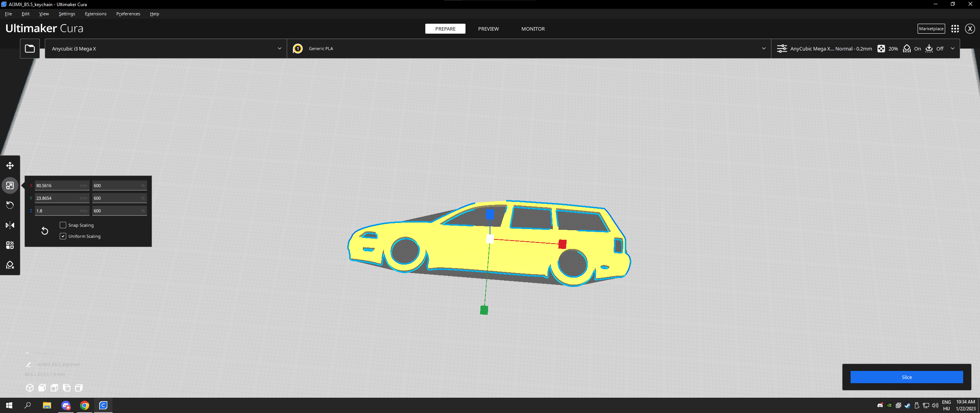This screenshot has width=980, height=413.
Task: Open Windows Start menu
Action: 9,405
